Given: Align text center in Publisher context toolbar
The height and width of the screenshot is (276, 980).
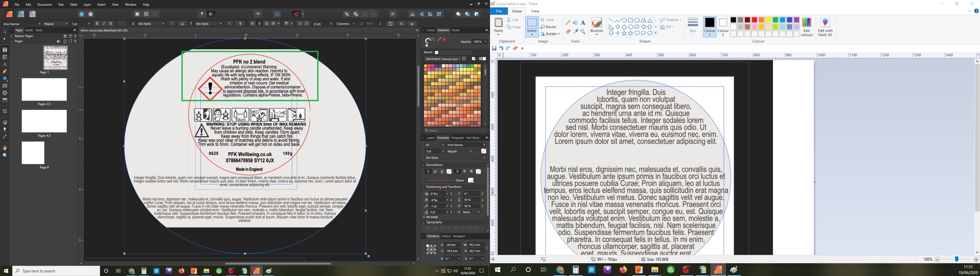Looking at the screenshot, I should (x=260, y=24).
